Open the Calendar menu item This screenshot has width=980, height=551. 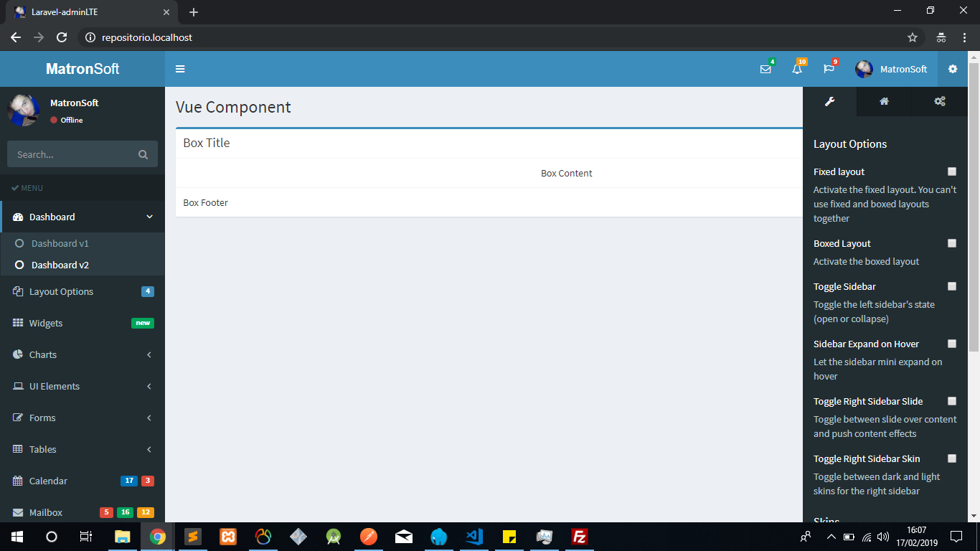(83, 481)
